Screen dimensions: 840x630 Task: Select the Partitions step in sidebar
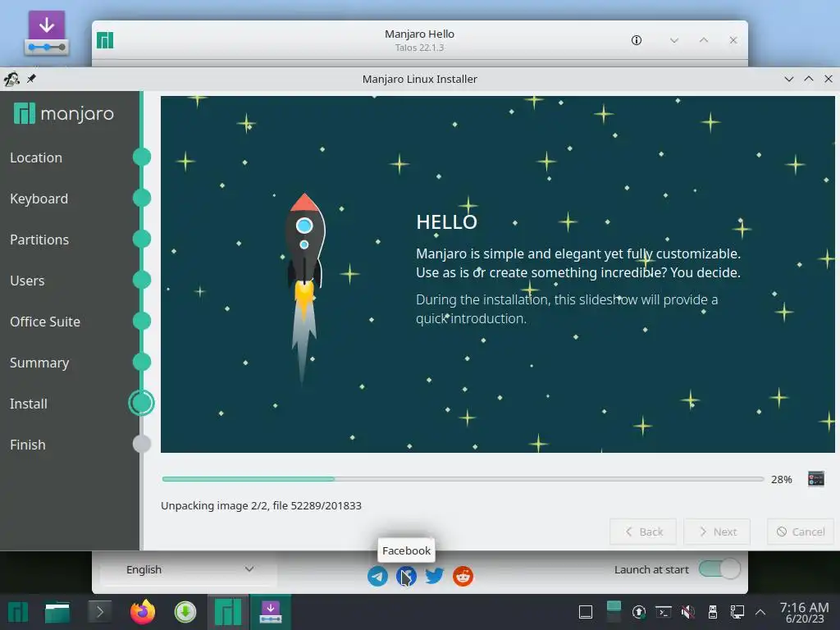[x=39, y=240]
